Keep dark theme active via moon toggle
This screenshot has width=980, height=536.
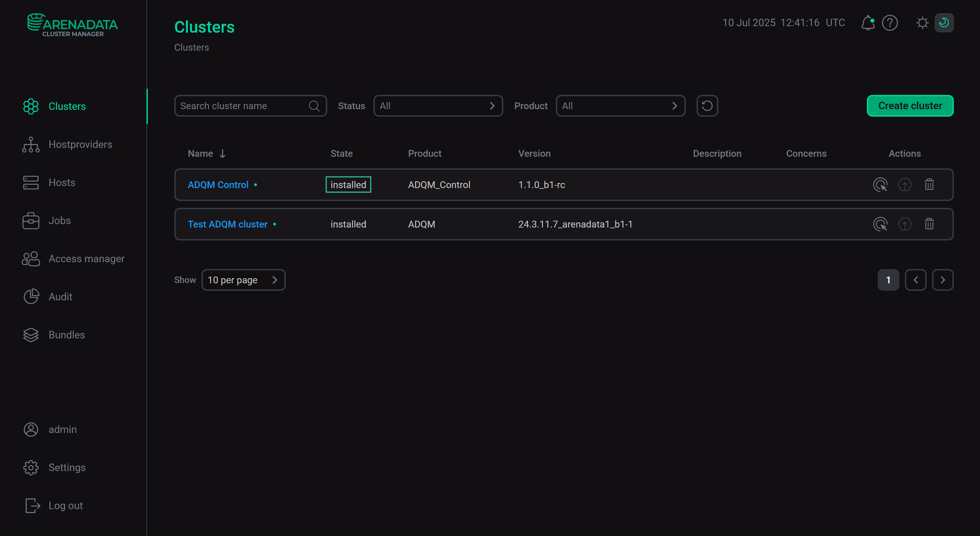click(944, 23)
